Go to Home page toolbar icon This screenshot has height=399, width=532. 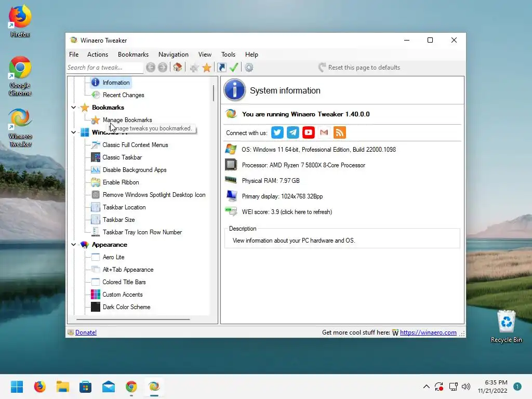click(178, 68)
